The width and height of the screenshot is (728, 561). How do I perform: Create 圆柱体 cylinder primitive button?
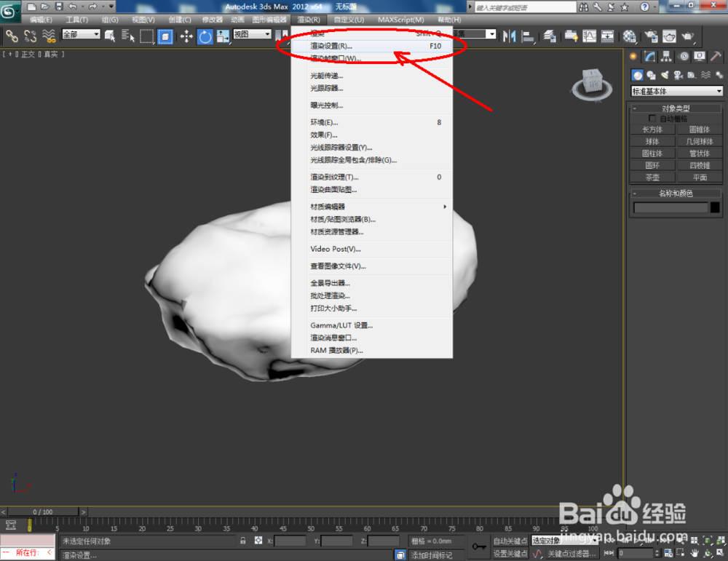coord(653,153)
